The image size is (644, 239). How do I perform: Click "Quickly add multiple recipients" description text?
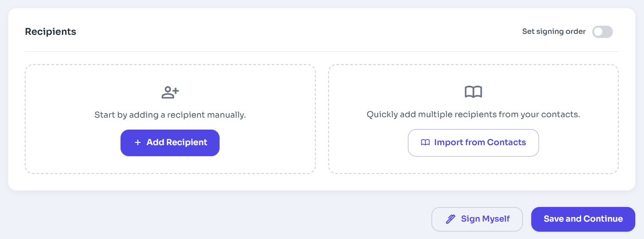pos(473,114)
